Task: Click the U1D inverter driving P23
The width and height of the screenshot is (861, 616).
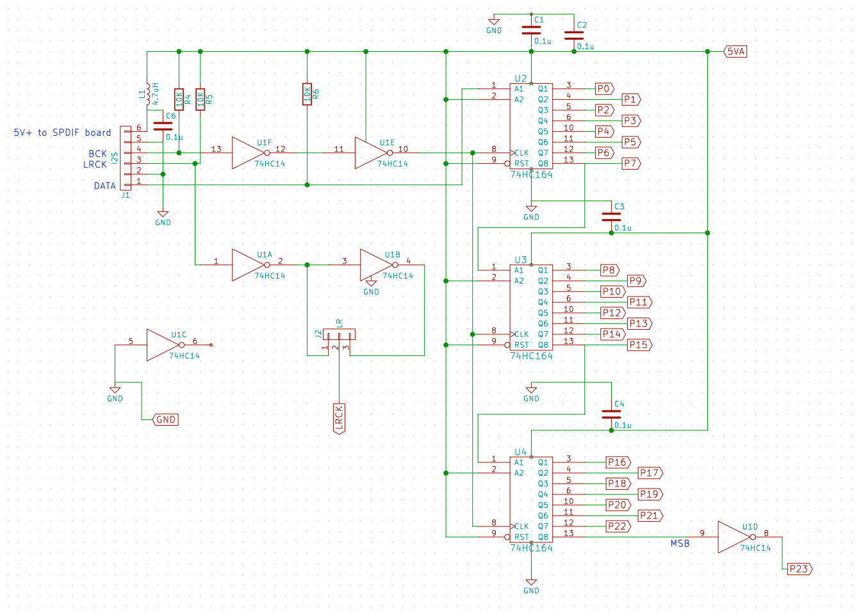Action: pyautogui.click(x=730, y=537)
